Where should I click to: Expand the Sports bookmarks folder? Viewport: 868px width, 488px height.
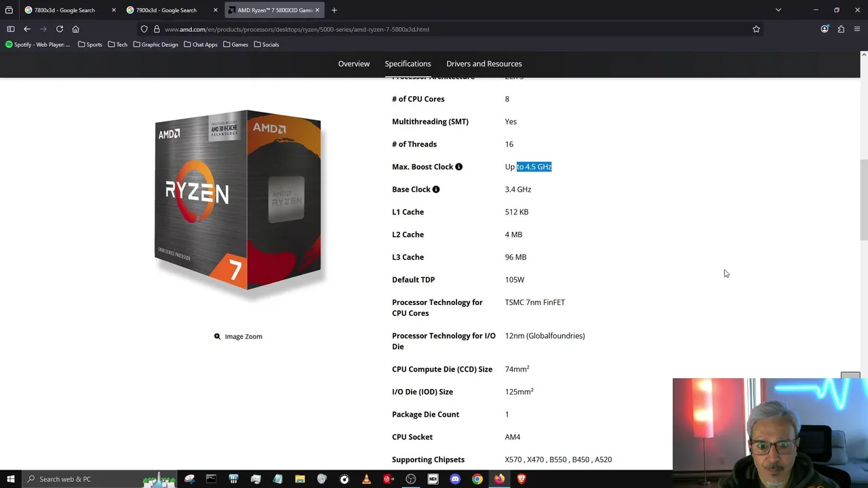click(x=90, y=45)
